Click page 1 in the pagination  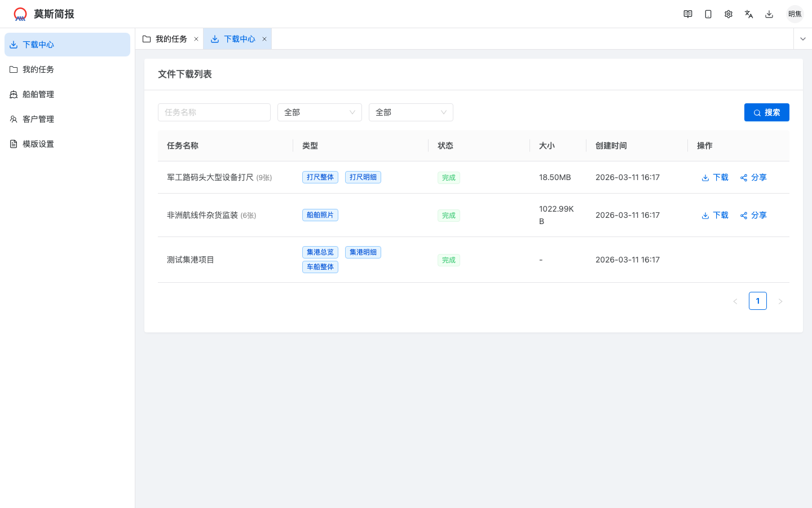point(757,301)
